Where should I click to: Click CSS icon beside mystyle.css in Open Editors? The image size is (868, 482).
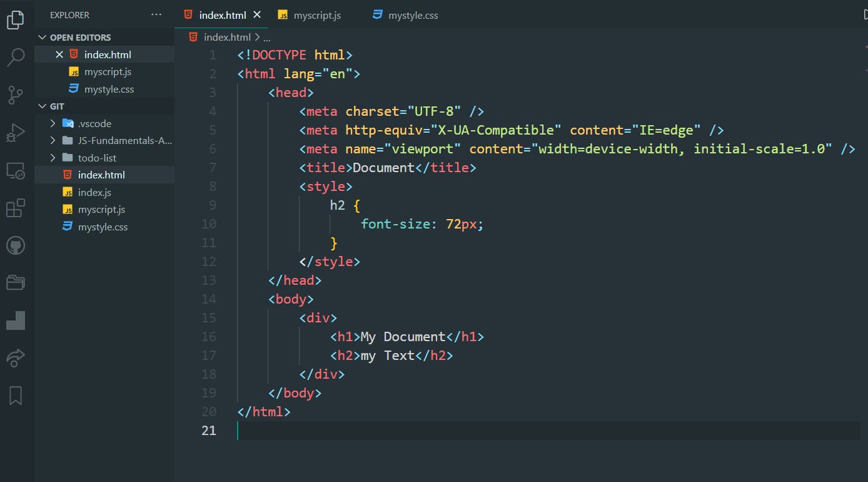[74, 88]
